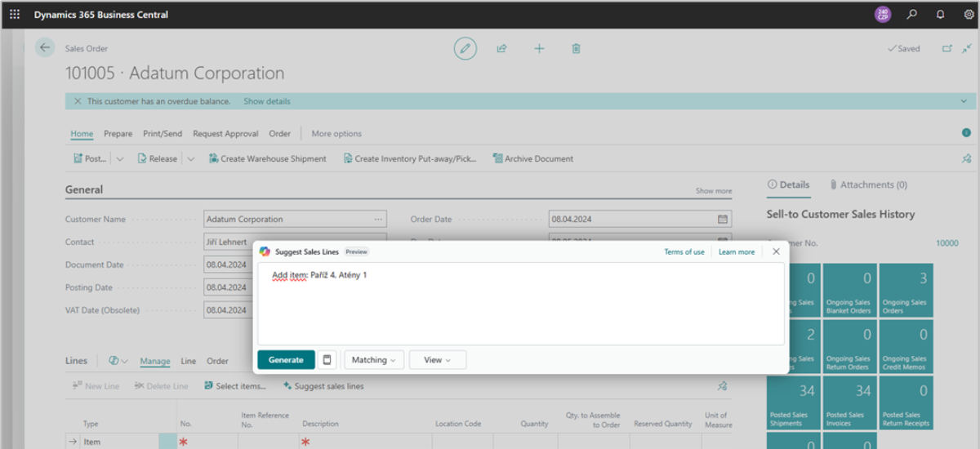The height and width of the screenshot is (449, 980).
Task: Click the Generate button
Action: coord(286,360)
